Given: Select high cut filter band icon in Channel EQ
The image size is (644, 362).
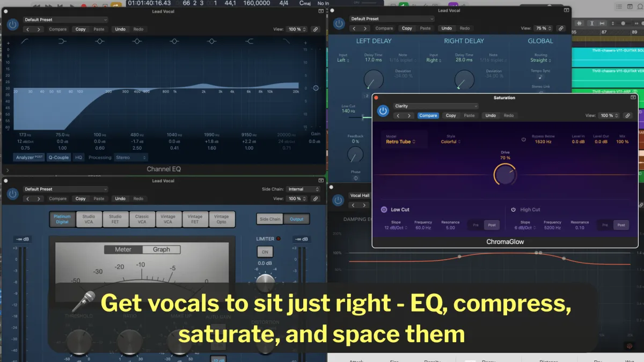Looking at the screenshot, I should [287, 41].
